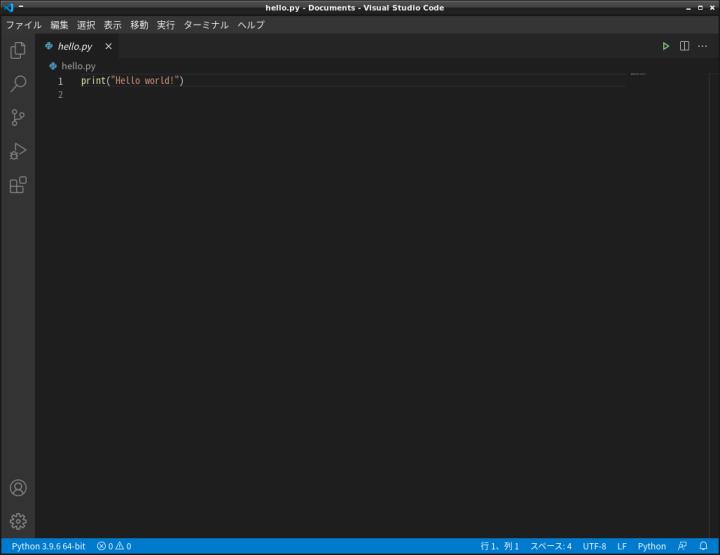Open the Source Control view
Viewport: 720px width, 555px height.
click(x=18, y=118)
